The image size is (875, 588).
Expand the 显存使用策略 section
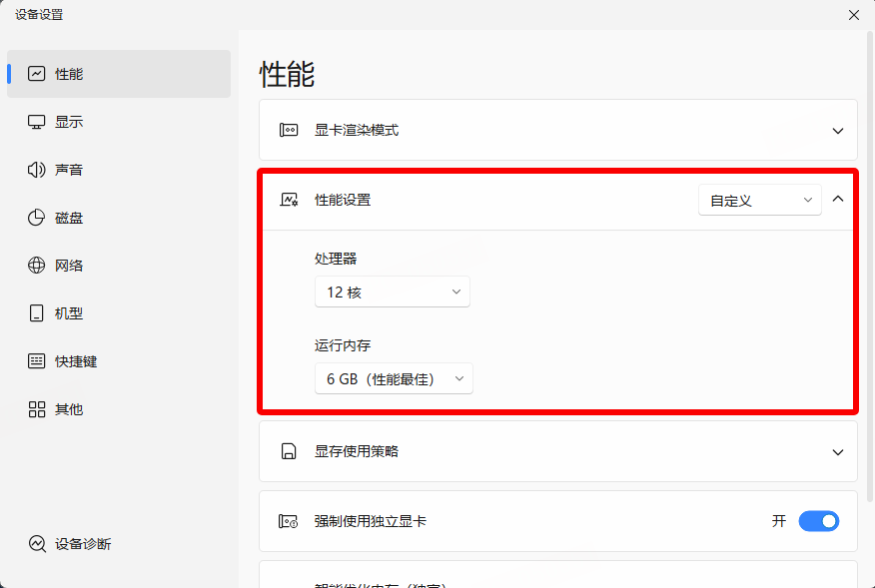coord(838,451)
